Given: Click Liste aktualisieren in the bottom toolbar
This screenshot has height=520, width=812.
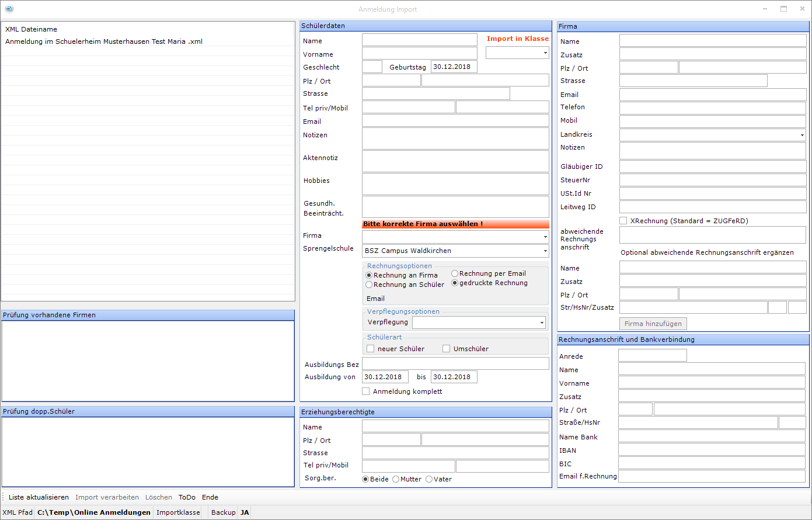Looking at the screenshot, I should click(39, 497).
